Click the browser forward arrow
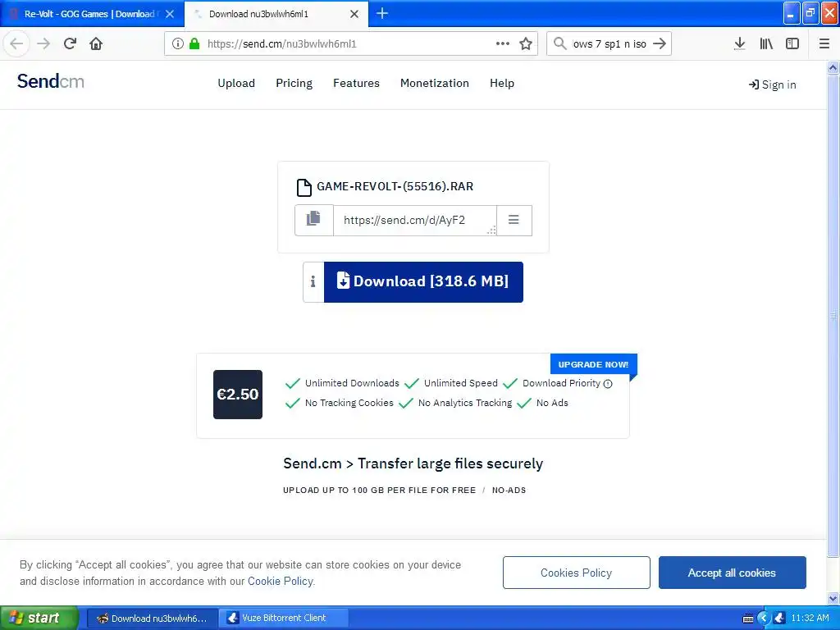This screenshot has height=630, width=840. coord(43,43)
